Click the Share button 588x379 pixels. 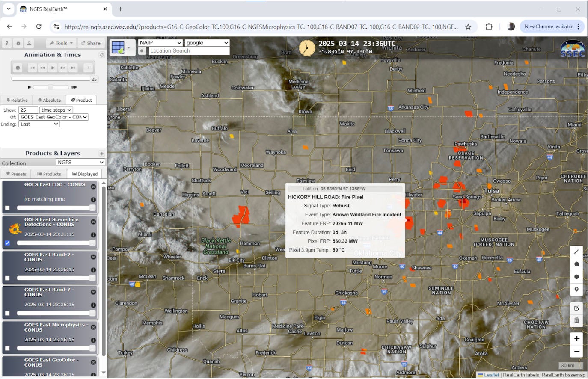pos(91,43)
